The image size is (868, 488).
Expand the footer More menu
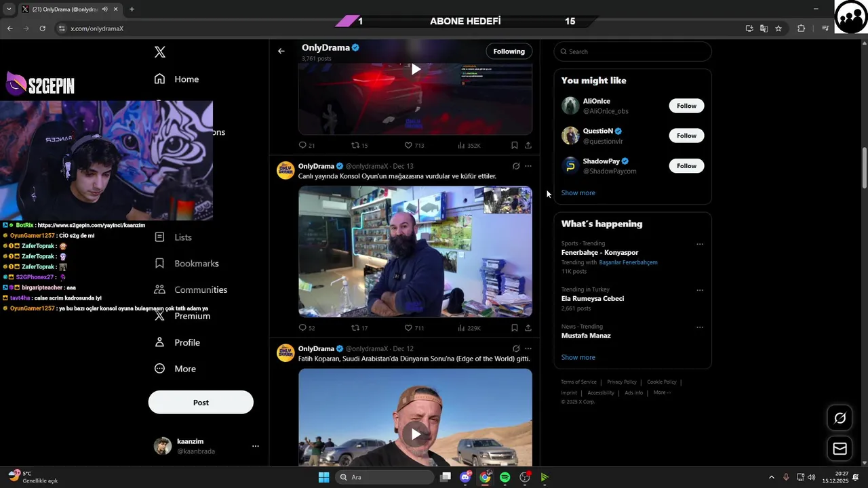662,392
